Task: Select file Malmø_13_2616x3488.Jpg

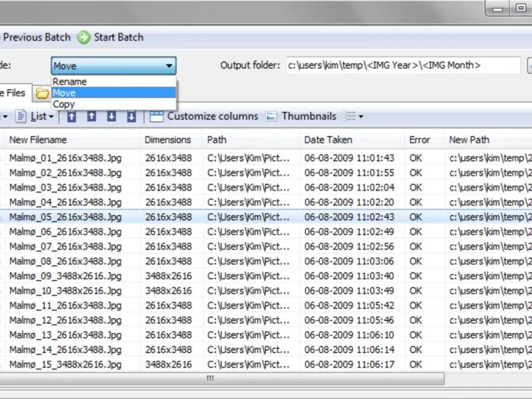Action: point(65,335)
